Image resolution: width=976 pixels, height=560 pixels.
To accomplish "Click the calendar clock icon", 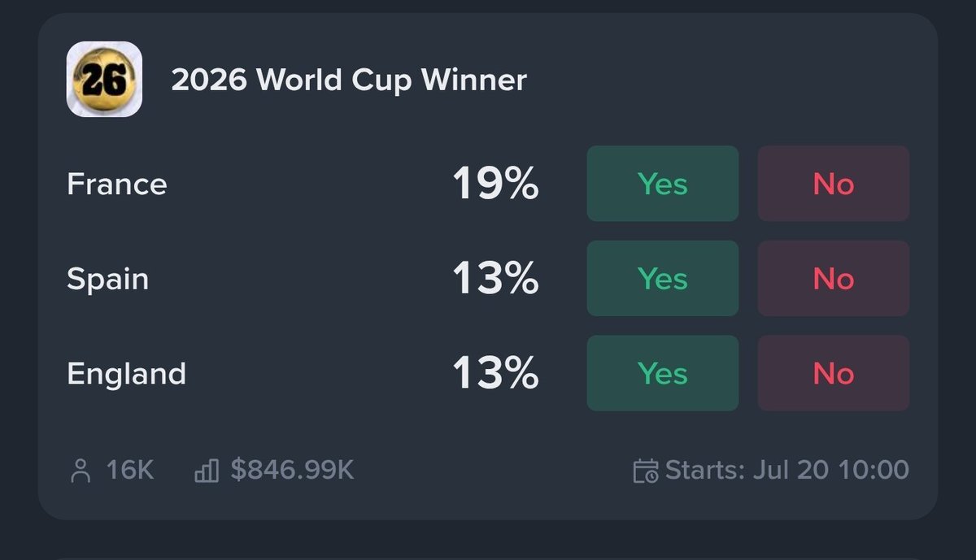I will click(646, 471).
